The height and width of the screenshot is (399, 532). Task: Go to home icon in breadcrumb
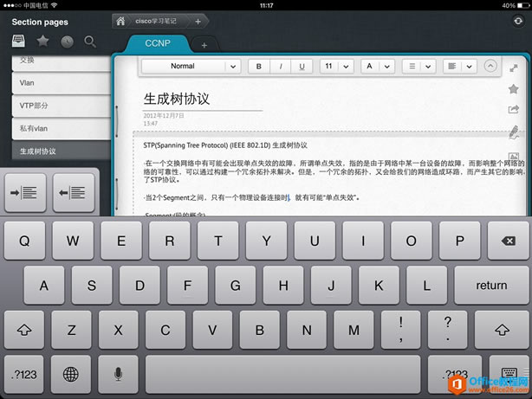click(120, 22)
